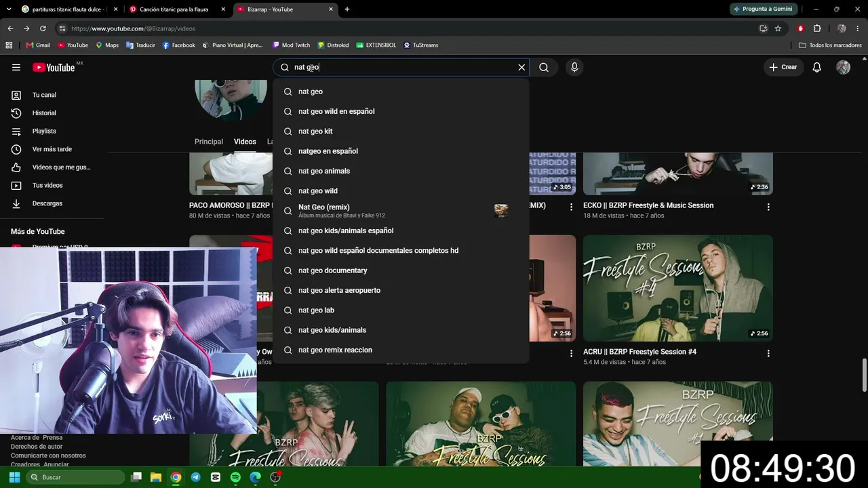Start voice search with the microphone
The height and width of the screenshot is (488, 868).
574,67
